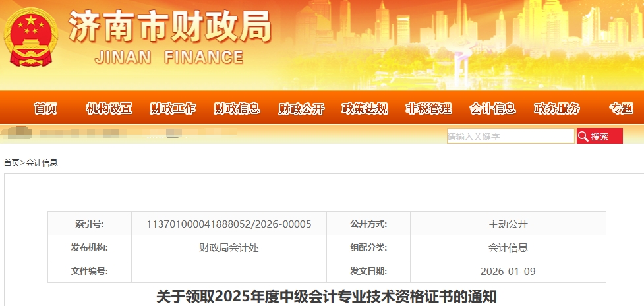Click the 文件编号 label cell
Image resolution: width=644 pixels, height=306 pixels.
[x=90, y=271]
